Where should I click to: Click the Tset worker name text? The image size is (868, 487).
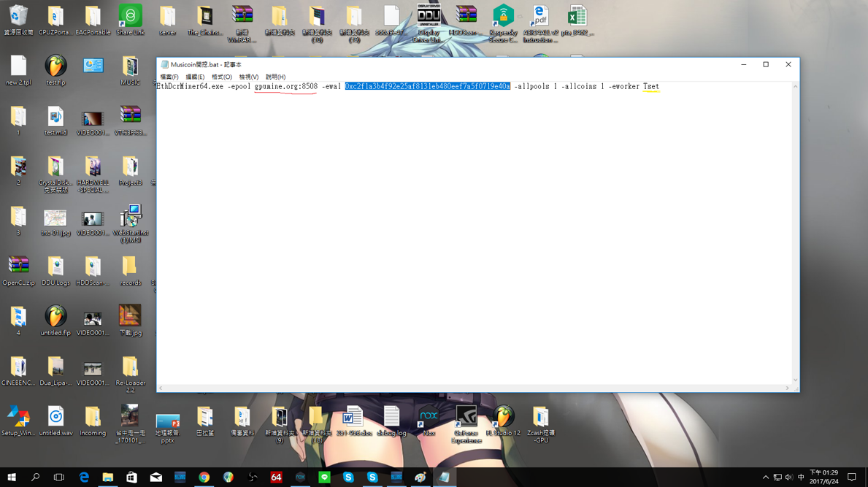point(651,86)
